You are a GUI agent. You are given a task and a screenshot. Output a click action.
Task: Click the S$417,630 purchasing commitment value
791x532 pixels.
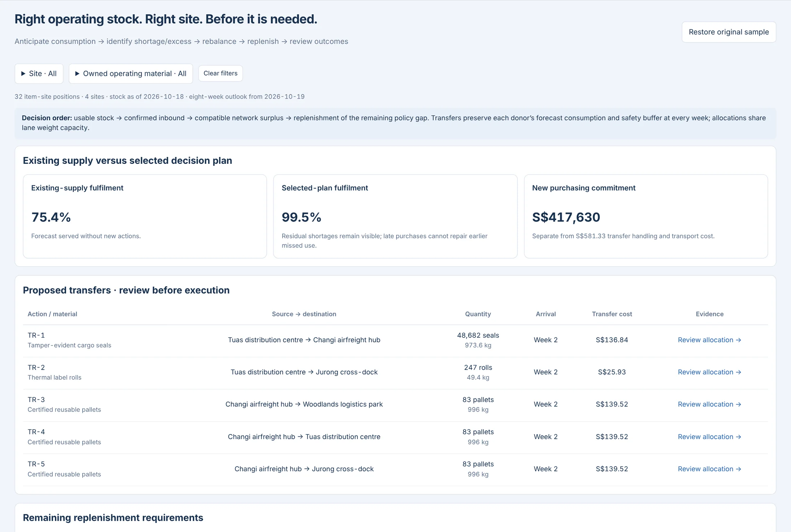(566, 217)
